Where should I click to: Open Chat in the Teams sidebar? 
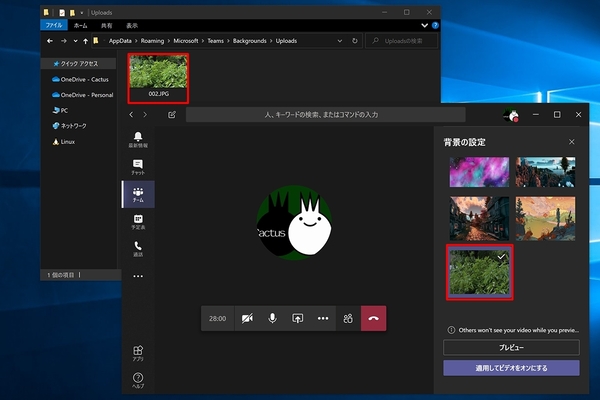[x=138, y=166]
